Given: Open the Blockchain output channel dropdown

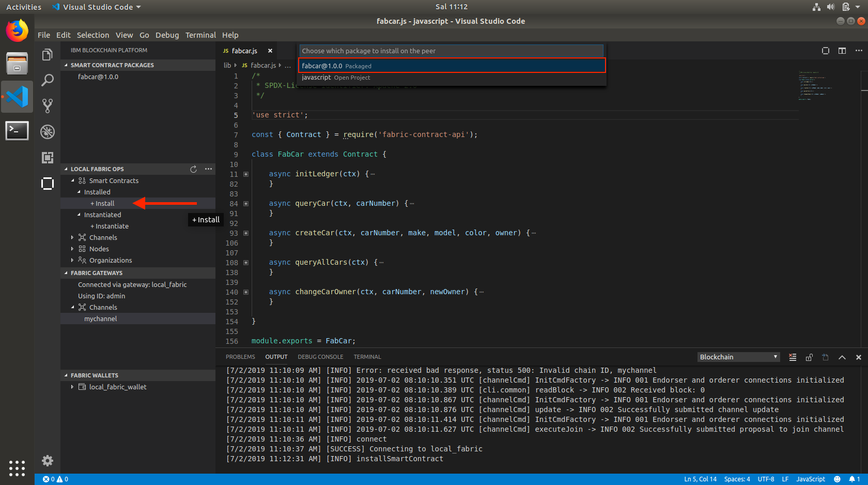Looking at the screenshot, I should coord(738,357).
